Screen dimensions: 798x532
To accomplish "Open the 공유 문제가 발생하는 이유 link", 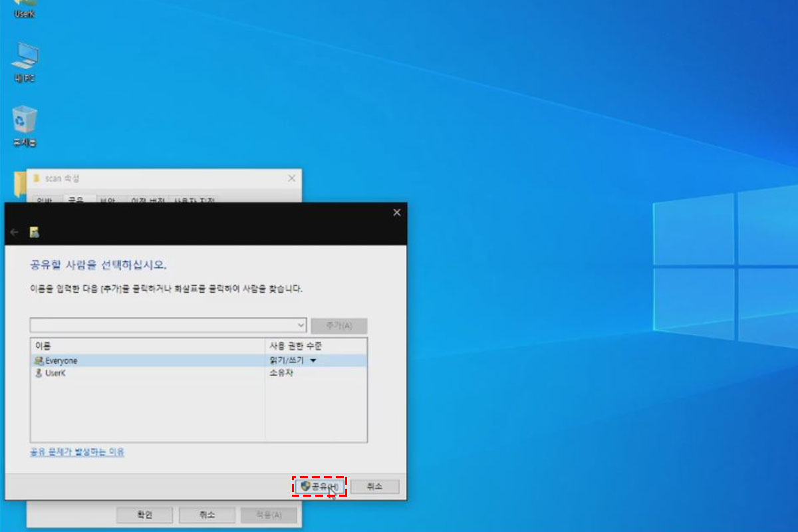I will pyautogui.click(x=77, y=452).
